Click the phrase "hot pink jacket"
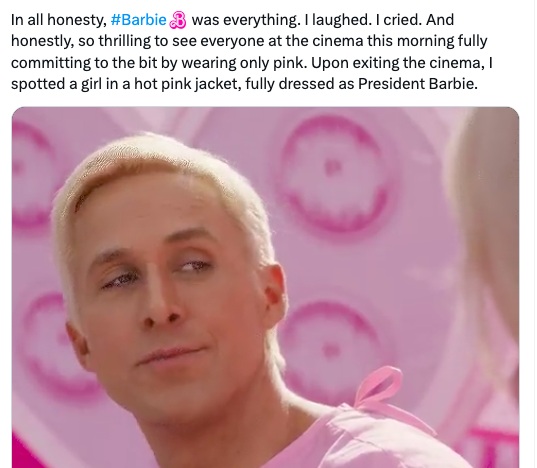The image size is (537, 468). 187,84
